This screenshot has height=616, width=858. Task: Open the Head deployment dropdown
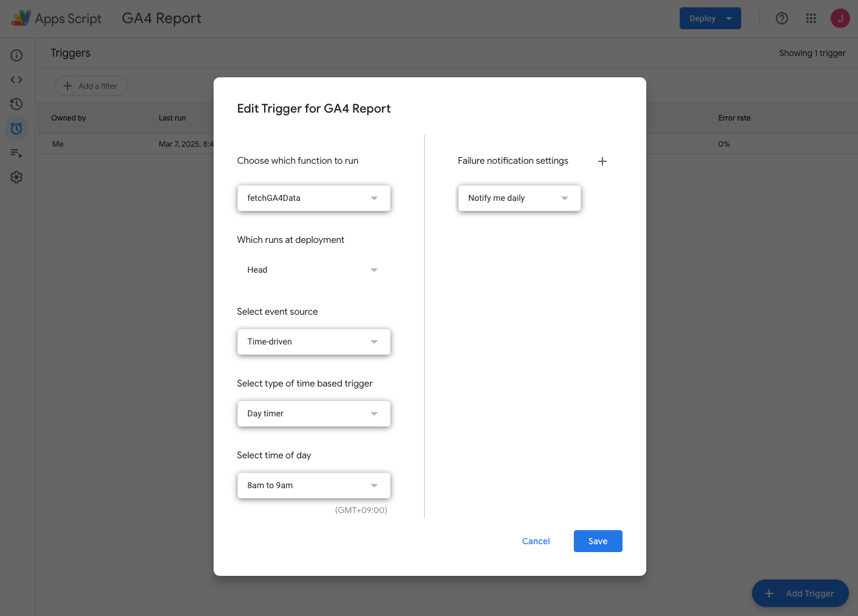pos(313,270)
